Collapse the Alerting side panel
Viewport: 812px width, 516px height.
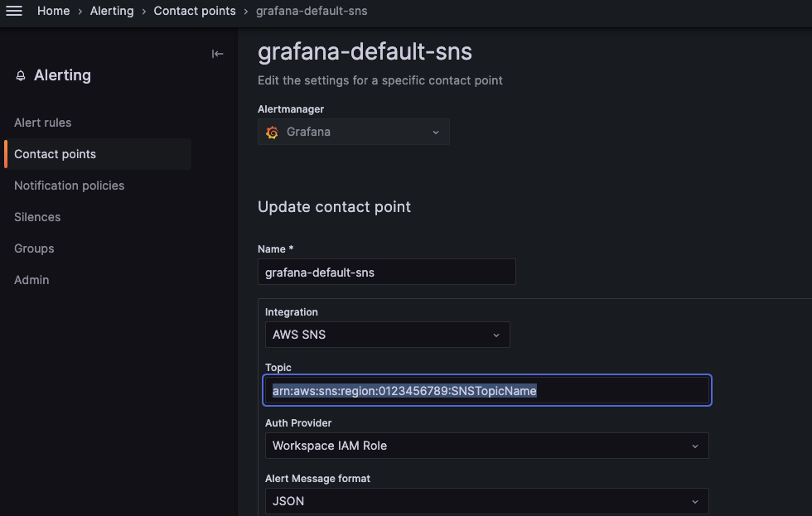[x=217, y=53]
